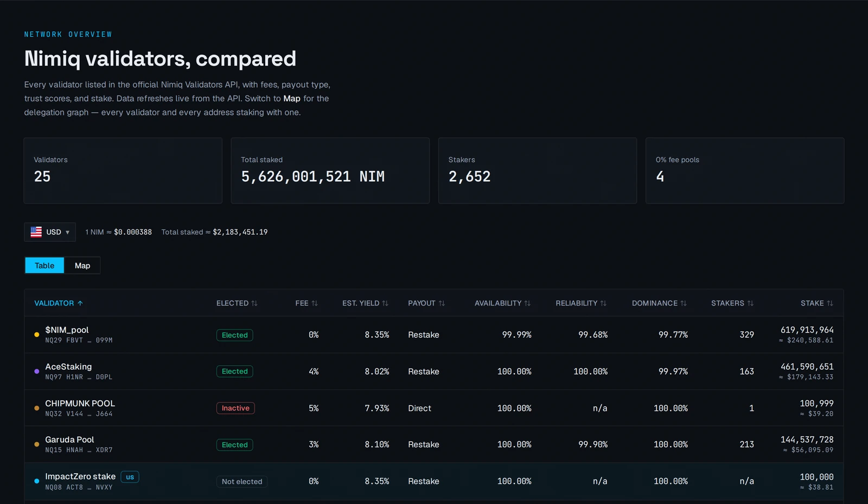
Task: Sort table by Elected column
Action: click(x=237, y=303)
